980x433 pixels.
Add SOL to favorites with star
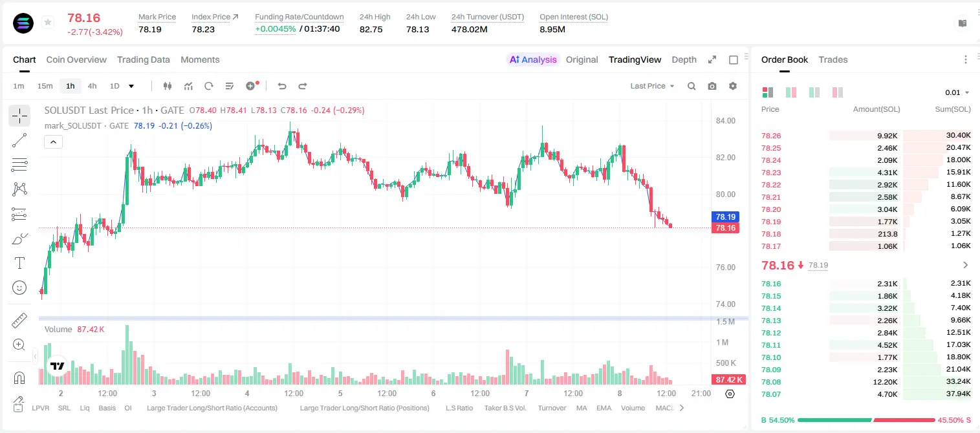[x=48, y=23]
